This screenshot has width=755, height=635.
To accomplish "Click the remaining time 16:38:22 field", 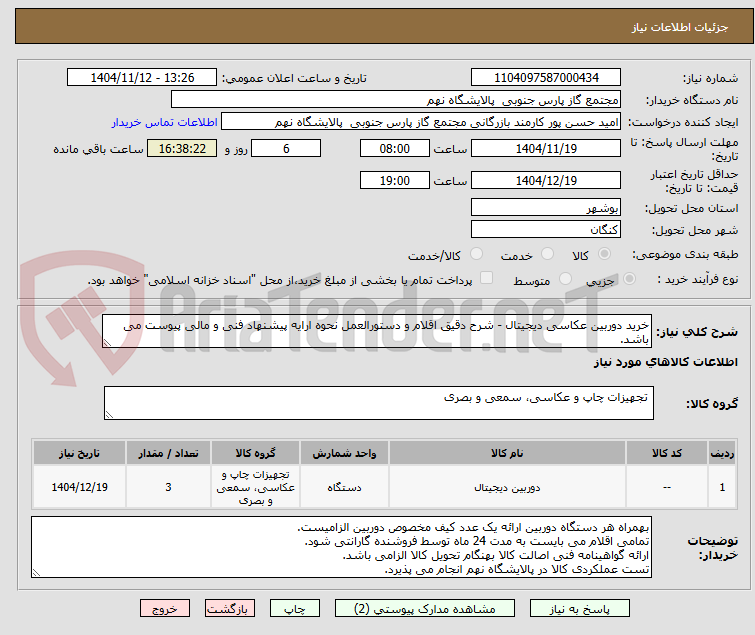I will pyautogui.click(x=182, y=148).
